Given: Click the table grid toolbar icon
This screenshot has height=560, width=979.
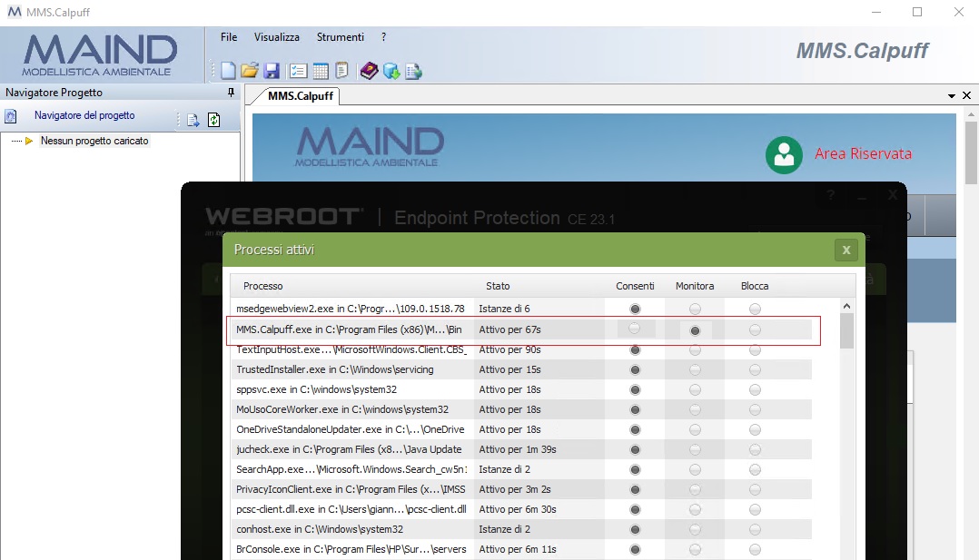Looking at the screenshot, I should [x=321, y=71].
